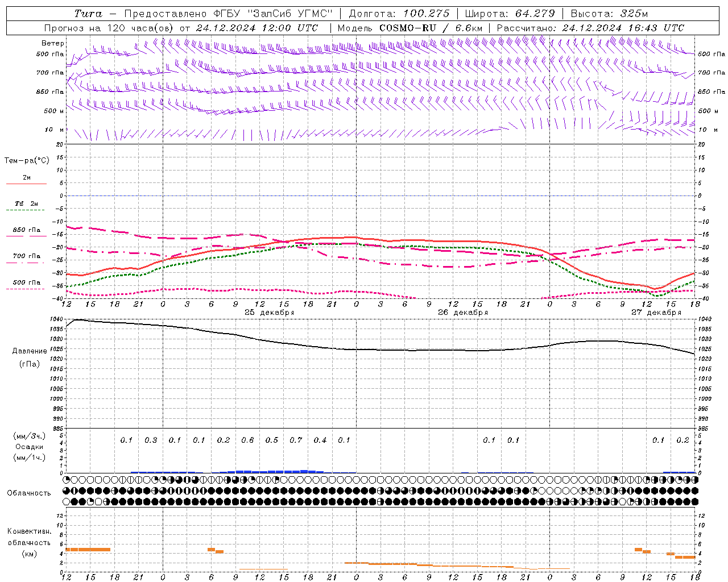Click the 'Осадки' precipitation label
The width and height of the screenshot is (728, 582).
(30, 447)
